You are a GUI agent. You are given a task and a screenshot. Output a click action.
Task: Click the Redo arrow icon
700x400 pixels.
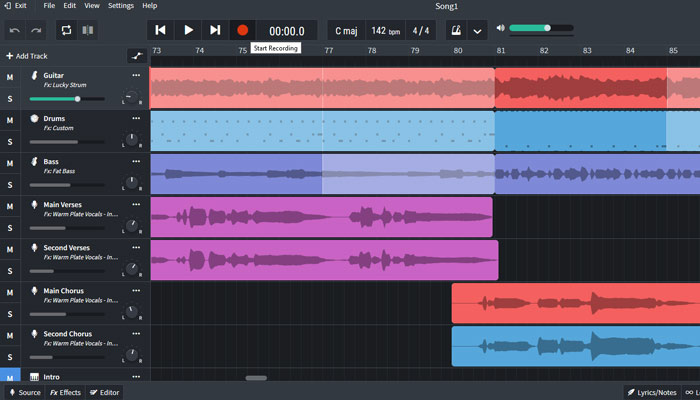pyautogui.click(x=36, y=31)
